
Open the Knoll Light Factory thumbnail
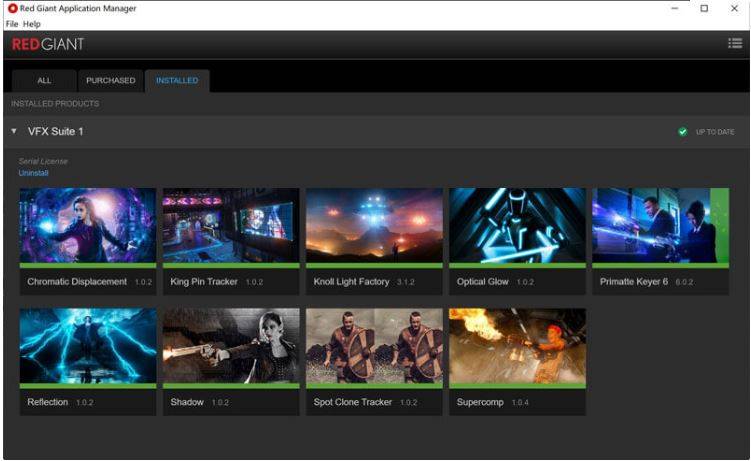click(374, 225)
